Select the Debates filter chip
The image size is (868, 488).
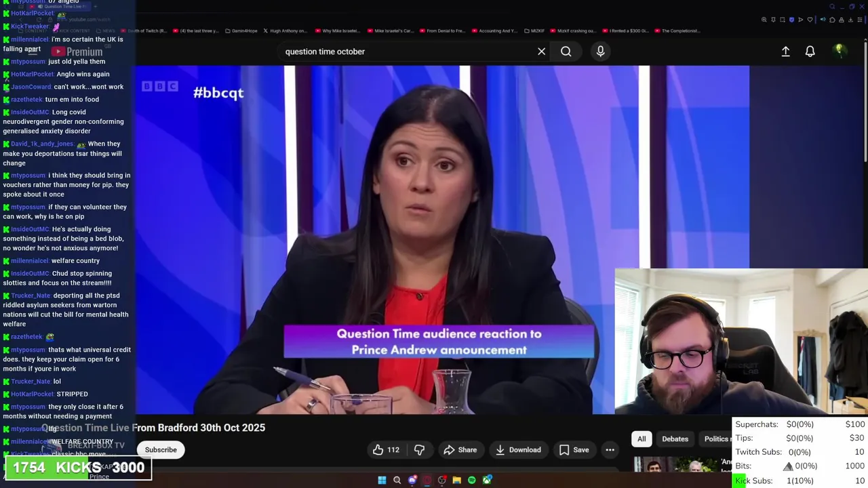(675, 439)
